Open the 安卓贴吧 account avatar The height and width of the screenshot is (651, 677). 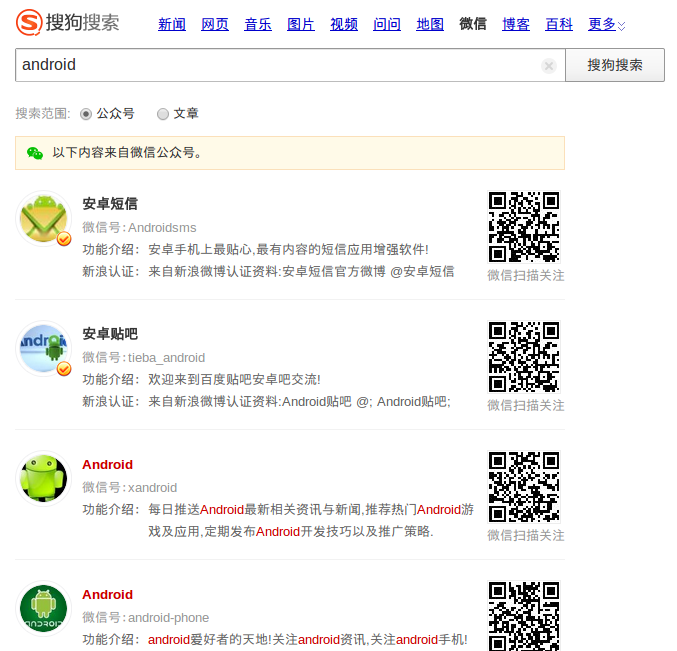[x=44, y=349]
